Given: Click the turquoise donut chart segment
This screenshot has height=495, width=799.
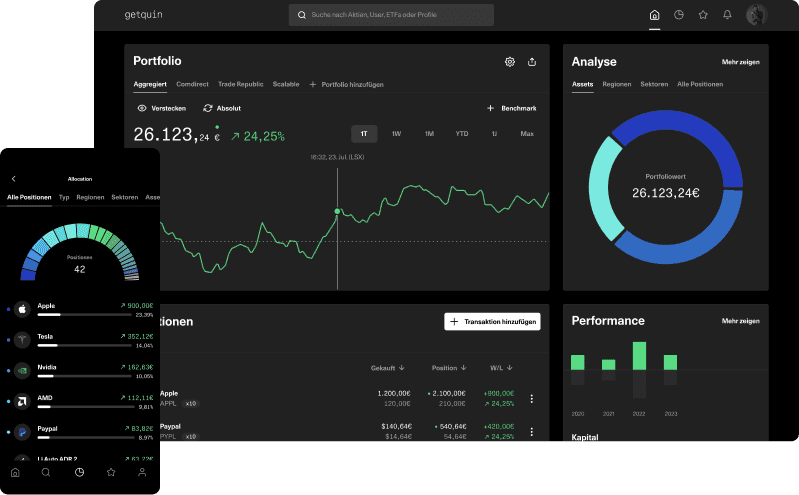Looking at the screenshot, I should [x=600, y=191].
